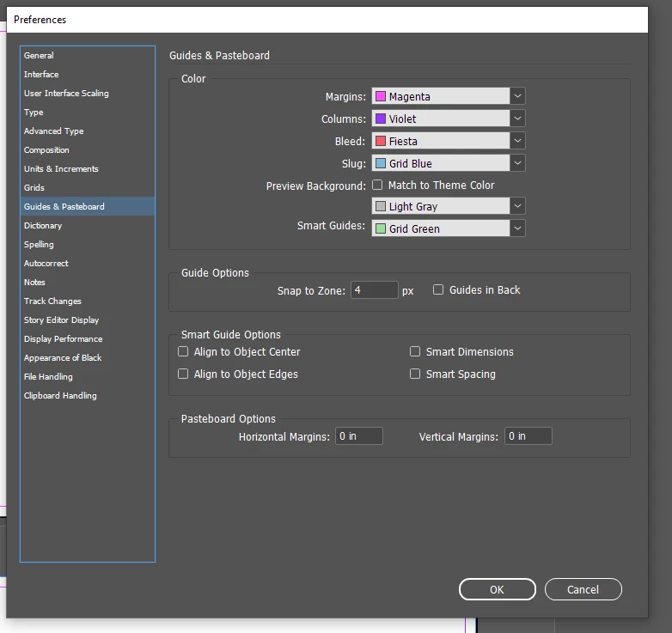Image resolution: width=672 pixels, height=633 pixels.
Task: Open Notes preferences
Action: coord(88,282)
